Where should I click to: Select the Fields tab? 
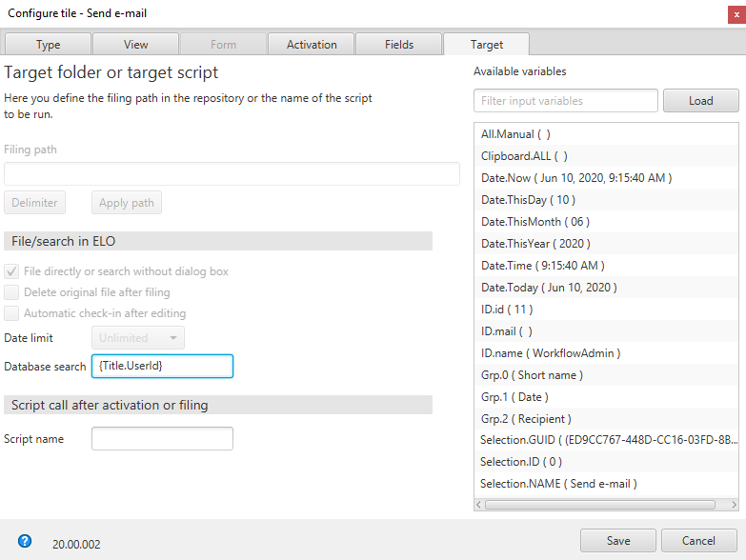pos(399,45)
